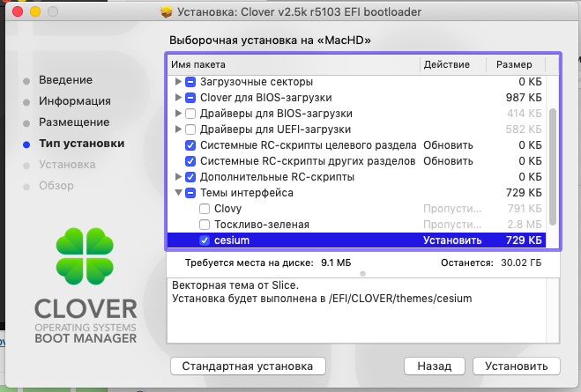Toggle the Clover для BIOS-загрузки checkbox

click(x=190, y=98)
